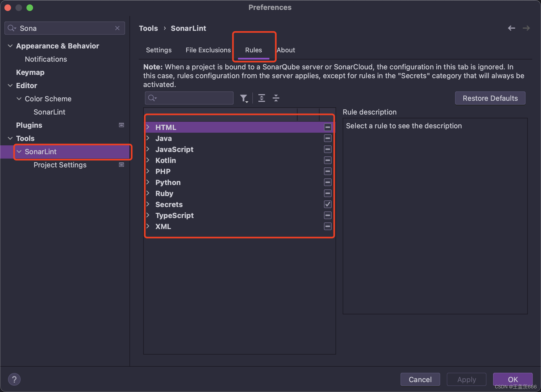
Task: Focus the Sona settings search field
Action: coord(65,28)
